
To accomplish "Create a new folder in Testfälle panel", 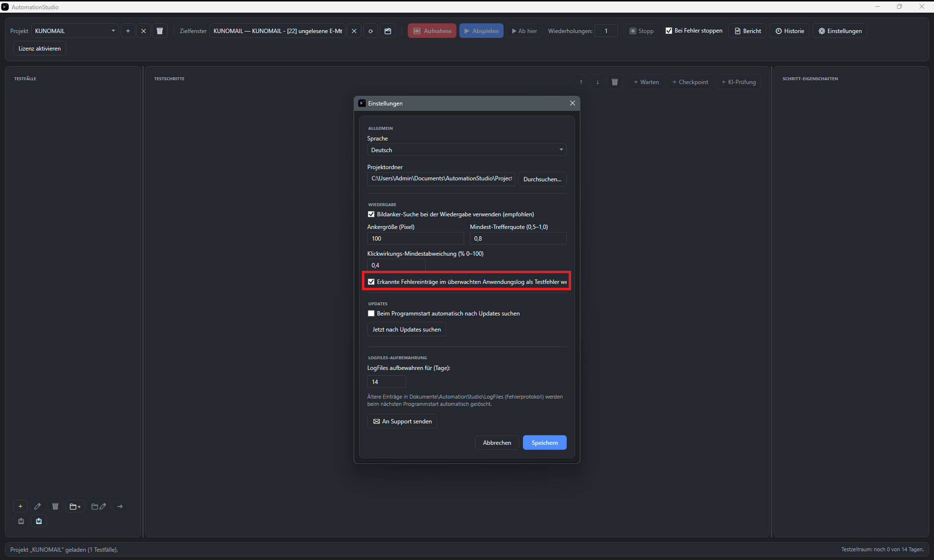I will (x=75, y=506).
